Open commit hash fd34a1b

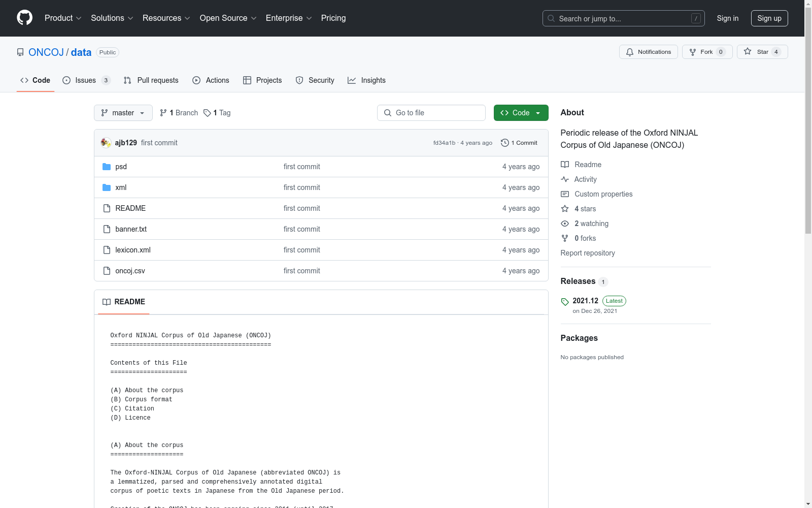click(444, 143)
